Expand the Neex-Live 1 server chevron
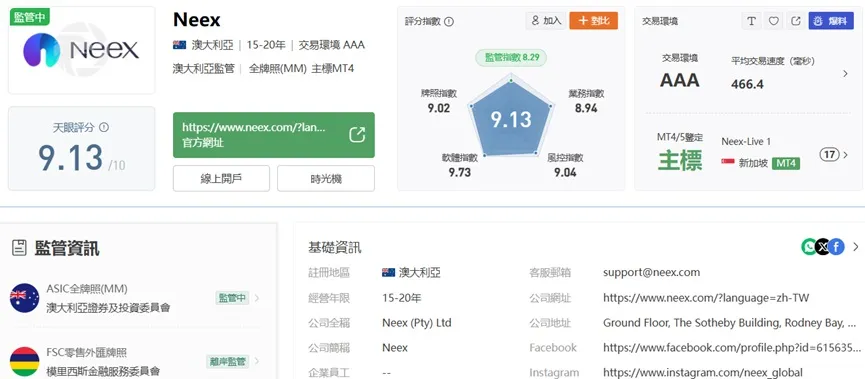The image size is (865, 379). pyautogui.click(x=846, y=155)
